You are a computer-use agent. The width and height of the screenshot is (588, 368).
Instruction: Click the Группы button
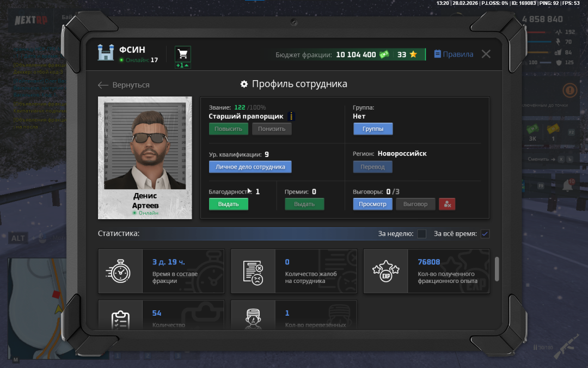[x=373, y=129]
